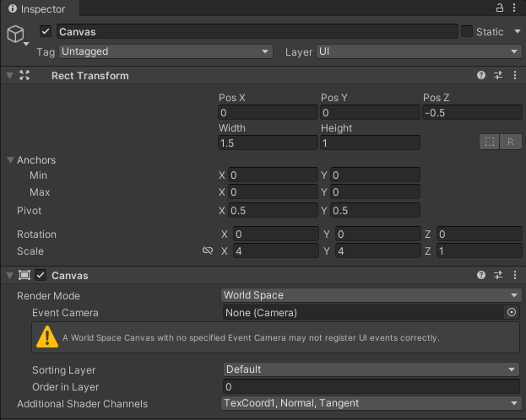526x420 pixels.
Task: Open the Inspector tab options menu
Action: click(514, 8)
